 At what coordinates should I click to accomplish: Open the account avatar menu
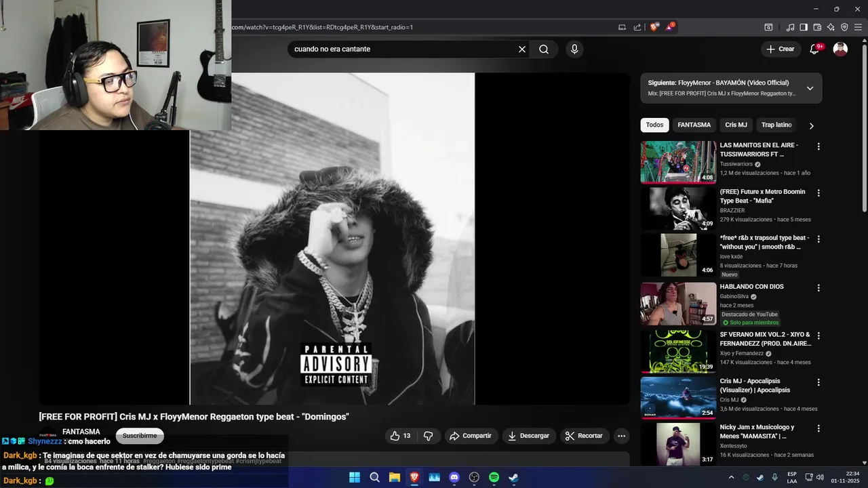(840, 49)
